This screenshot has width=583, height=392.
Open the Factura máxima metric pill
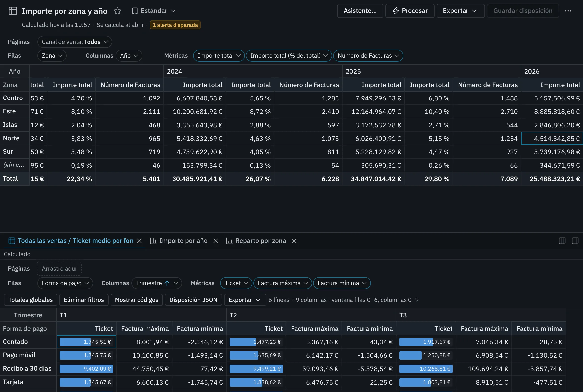click(283, 283)
